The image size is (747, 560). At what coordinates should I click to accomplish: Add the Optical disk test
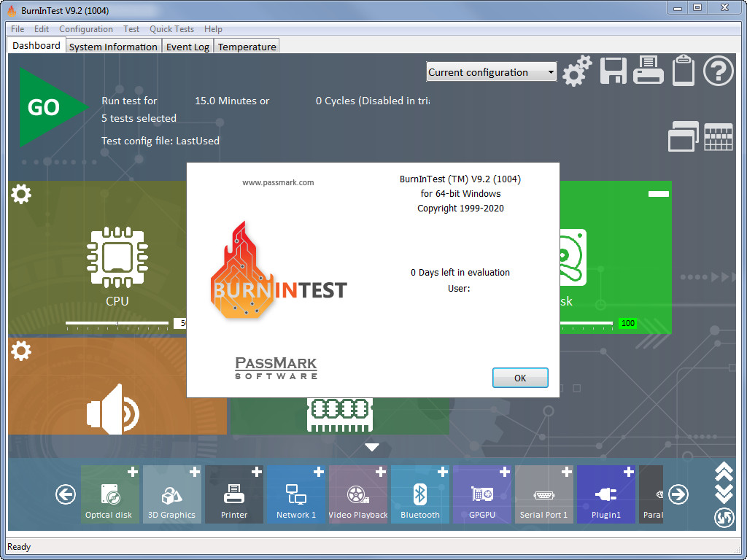click(133, 472)
